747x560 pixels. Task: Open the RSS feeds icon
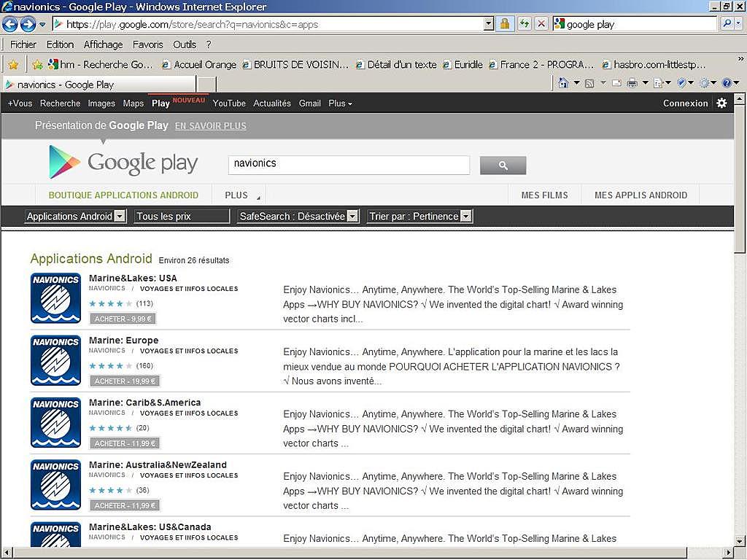click(x=589, y=83)
